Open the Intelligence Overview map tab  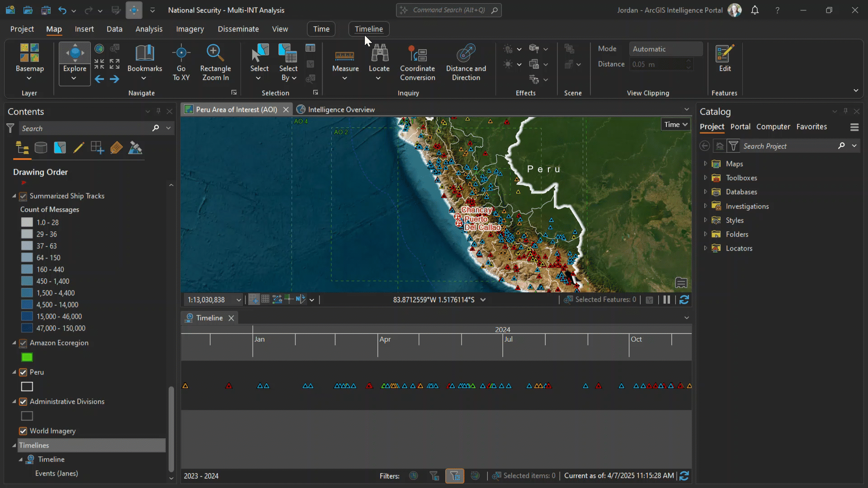tap(341, 109)
